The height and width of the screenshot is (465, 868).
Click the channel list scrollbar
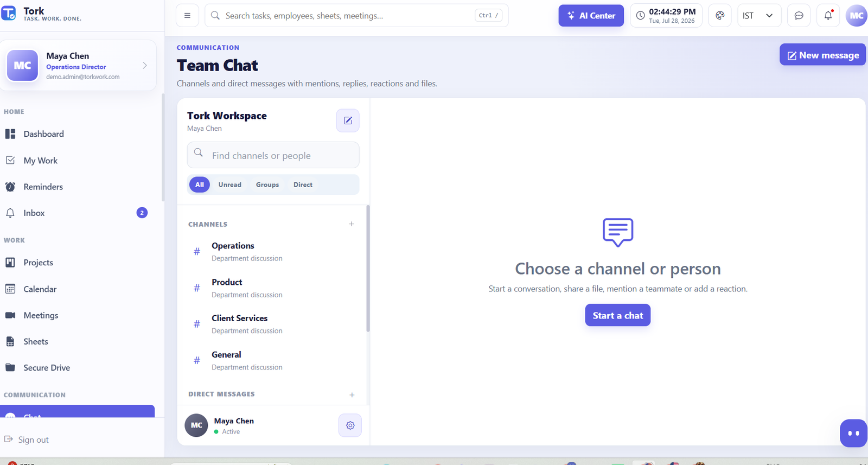pos(368,269)
